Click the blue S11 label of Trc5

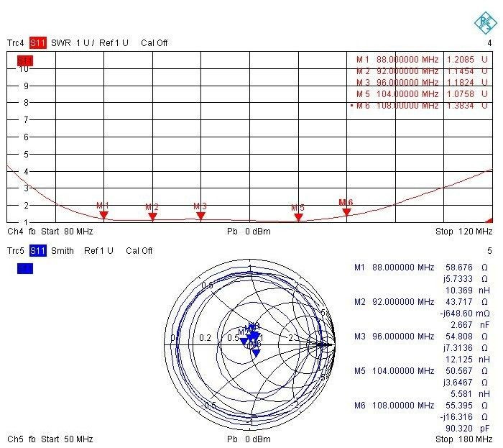click(x=38, y=251)
